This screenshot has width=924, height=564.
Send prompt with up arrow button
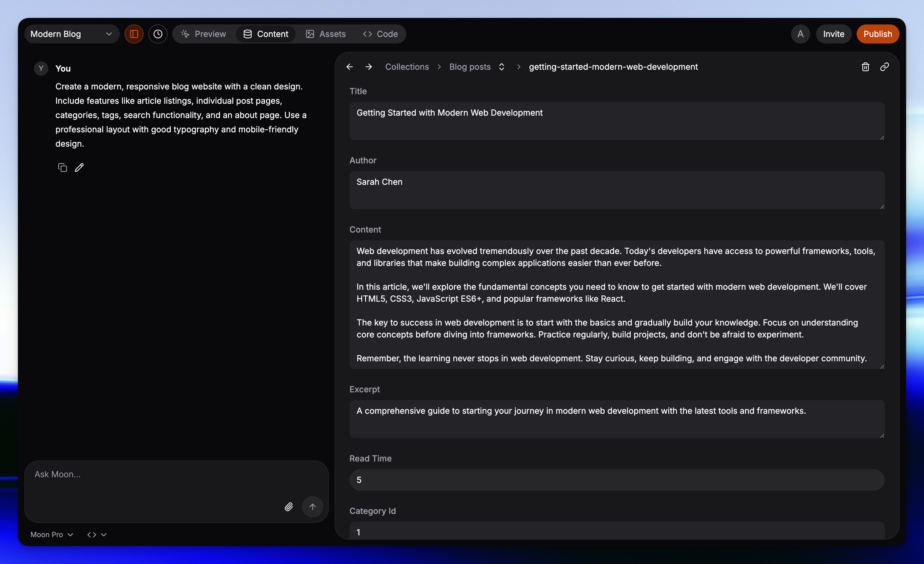pyautogui.click(x=312, y=507)
